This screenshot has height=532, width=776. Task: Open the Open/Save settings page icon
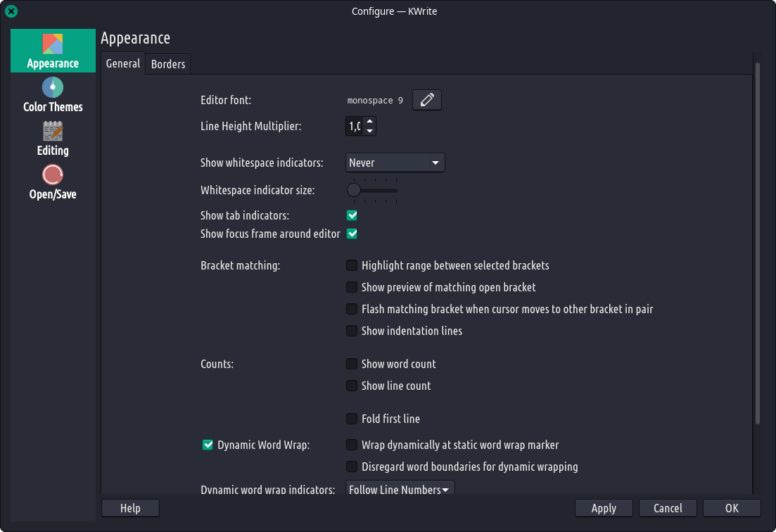pyautogui.click(x=53, y=175)
